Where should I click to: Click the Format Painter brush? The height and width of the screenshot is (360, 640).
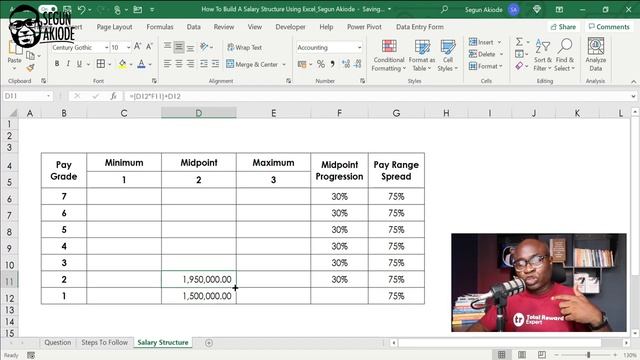click(30, 68)
